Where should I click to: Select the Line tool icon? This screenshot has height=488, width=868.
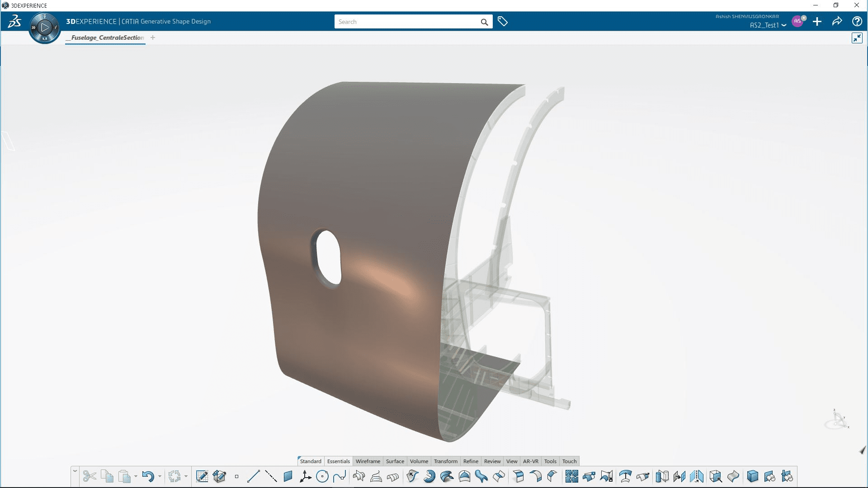(254, 476)
